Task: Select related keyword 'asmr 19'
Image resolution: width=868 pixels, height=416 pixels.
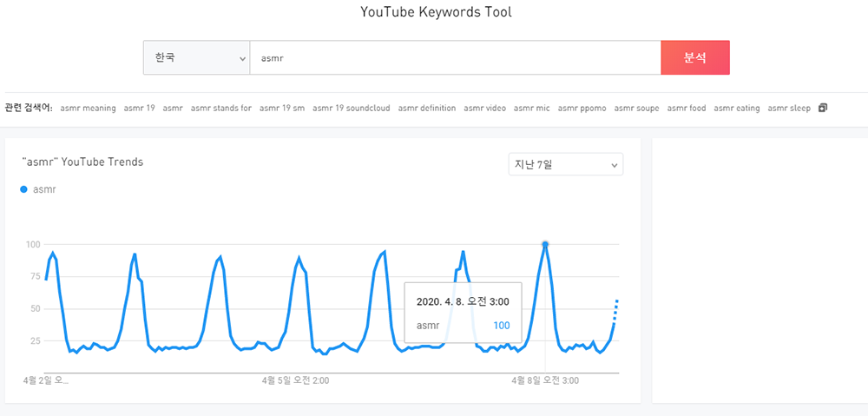Action: tap(139, 108)
